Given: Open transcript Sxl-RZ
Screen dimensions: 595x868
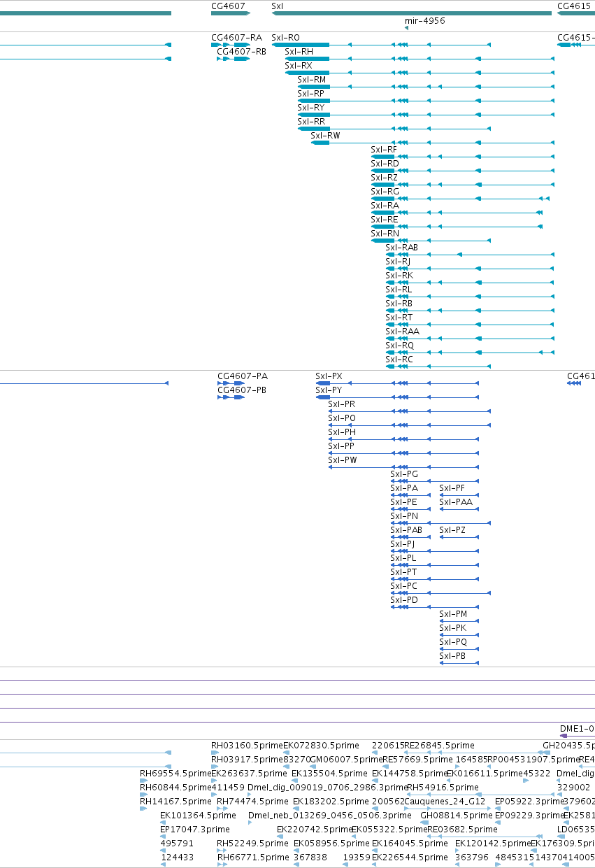Looking at the screenshot, I should (x=384, y=178).
